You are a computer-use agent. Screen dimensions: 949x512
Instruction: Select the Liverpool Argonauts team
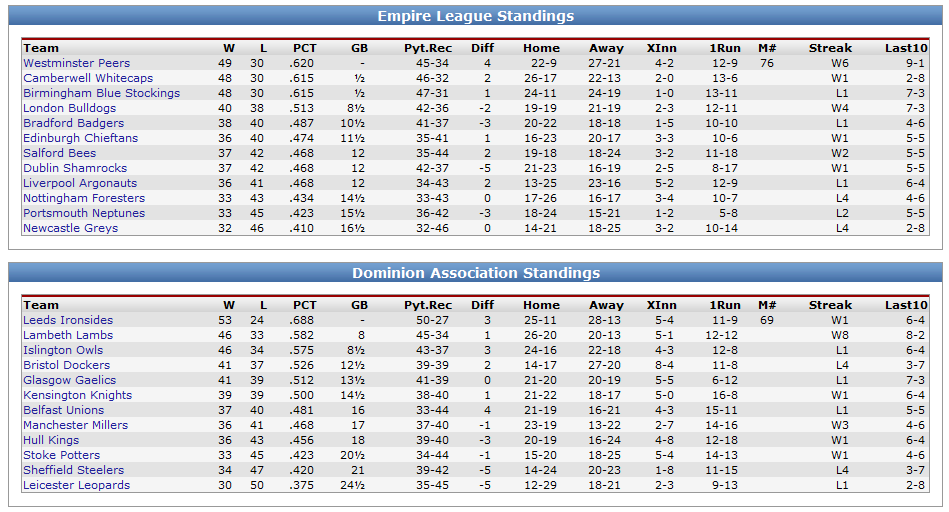pos(80,183)
